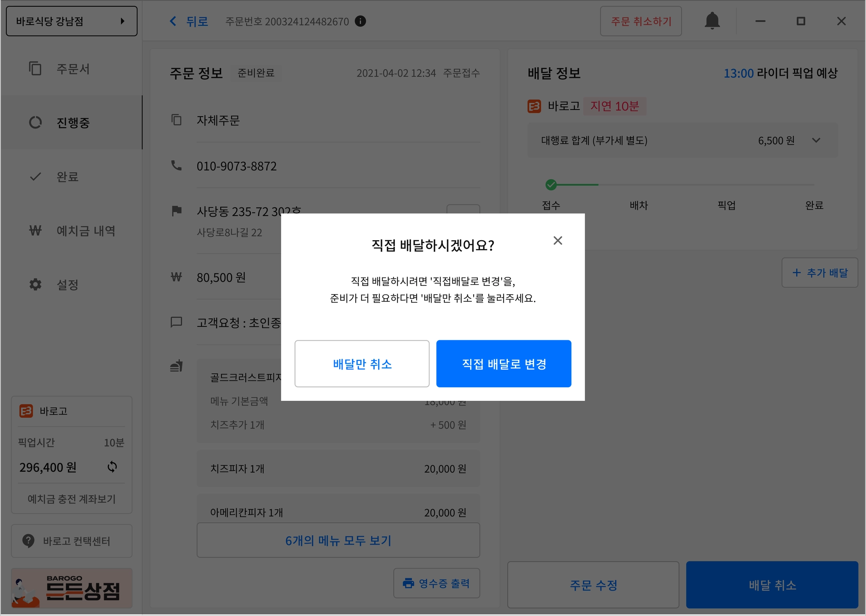Click the green 접수 progress checkpoint
The height and width of the screenshot is (616, 866).
click(551, 185)
